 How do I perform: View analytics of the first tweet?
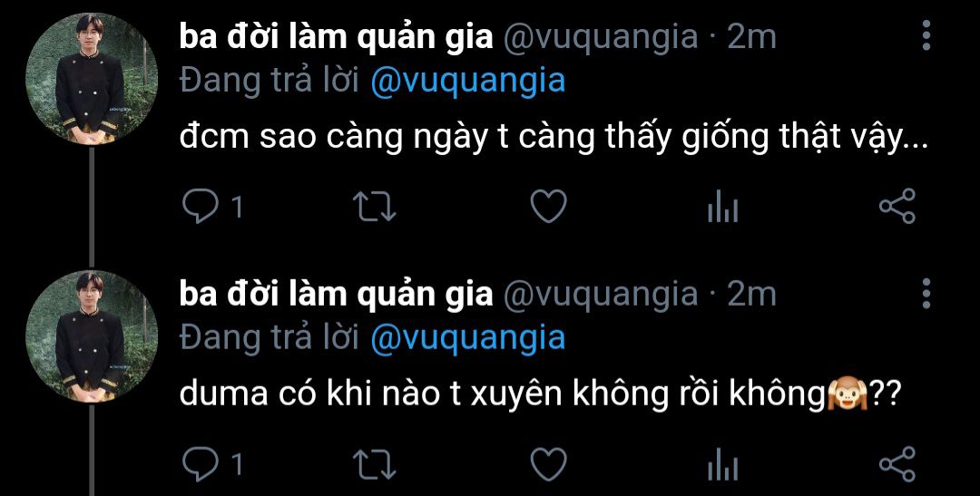(x=723, y=207)
